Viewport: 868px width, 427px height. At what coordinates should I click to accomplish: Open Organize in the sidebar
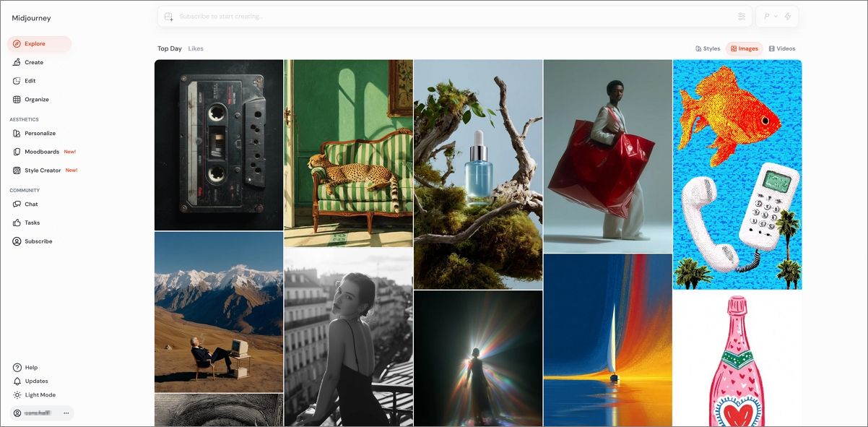[x=36, y=100]
